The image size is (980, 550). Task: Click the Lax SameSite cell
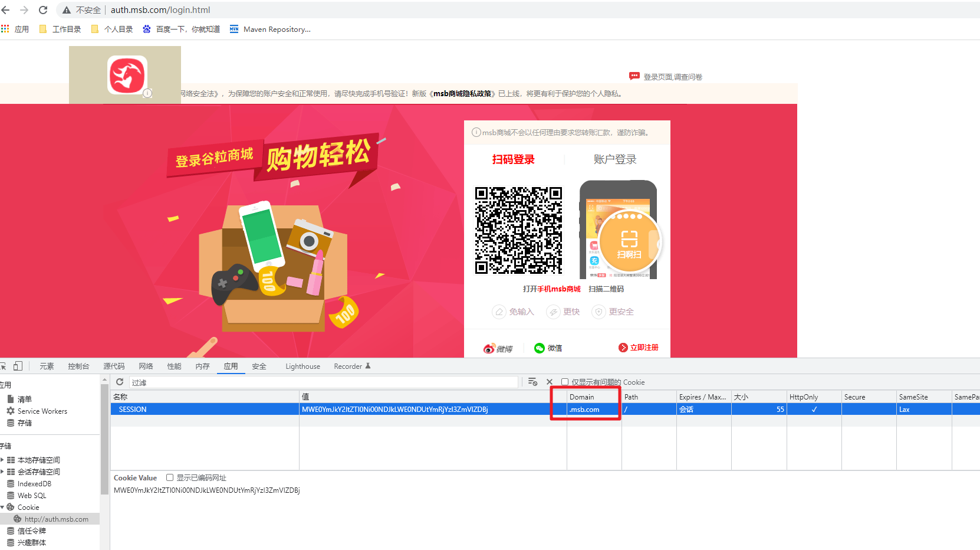point(924,409)
